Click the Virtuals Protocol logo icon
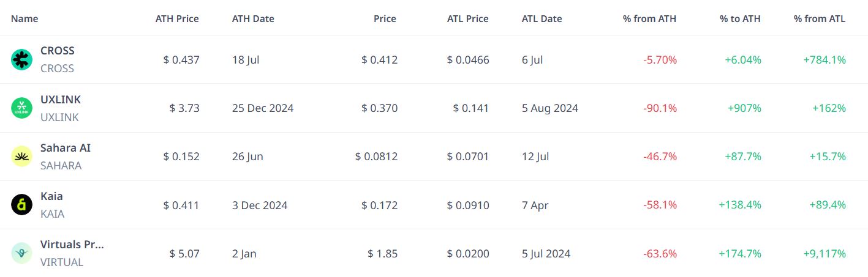Screen dimensions: 868x277 (x=21, y=253)
